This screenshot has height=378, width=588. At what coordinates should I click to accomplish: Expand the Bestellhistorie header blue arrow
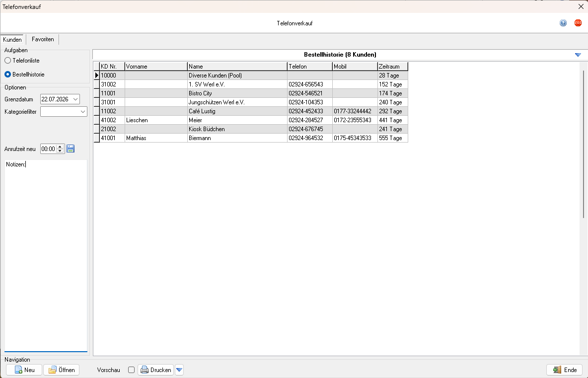(578, 55)
